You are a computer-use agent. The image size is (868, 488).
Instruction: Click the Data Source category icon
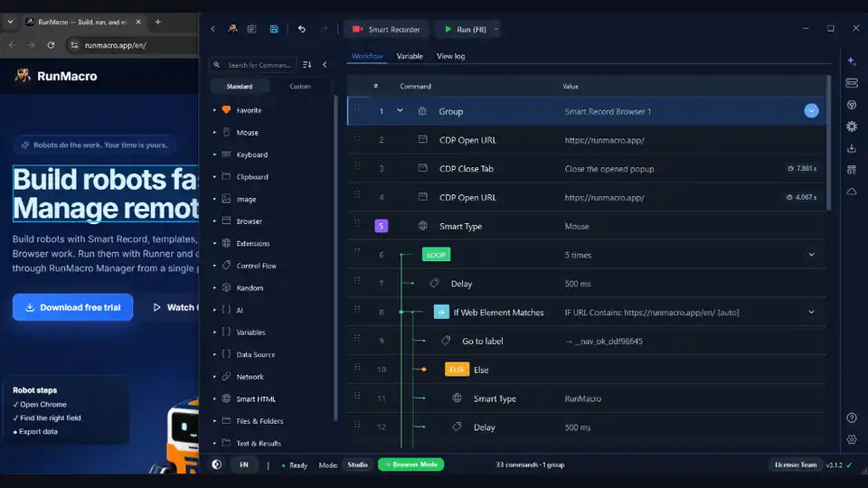pyautogui.click(x=226, y=354)
